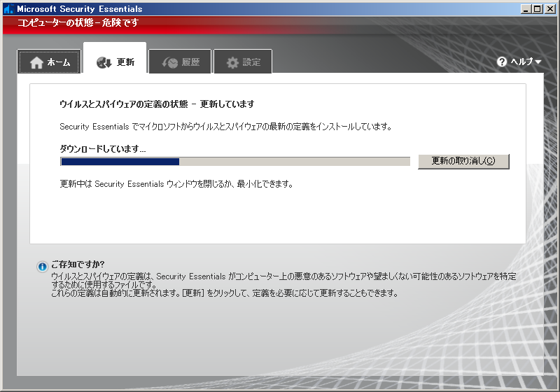Viewport: 560px width, 392px height.
Task: Click the globe download icon on the 更新 tab
Action: [104, 62]
